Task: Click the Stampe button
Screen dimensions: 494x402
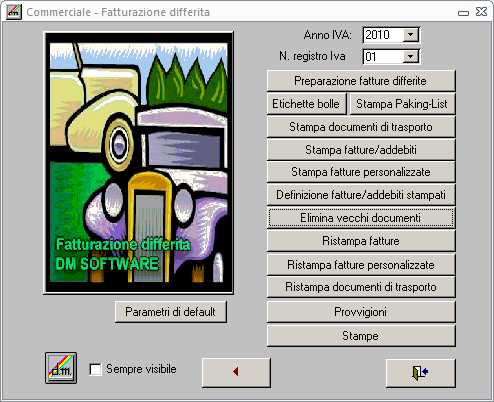Action: (361, 336)
